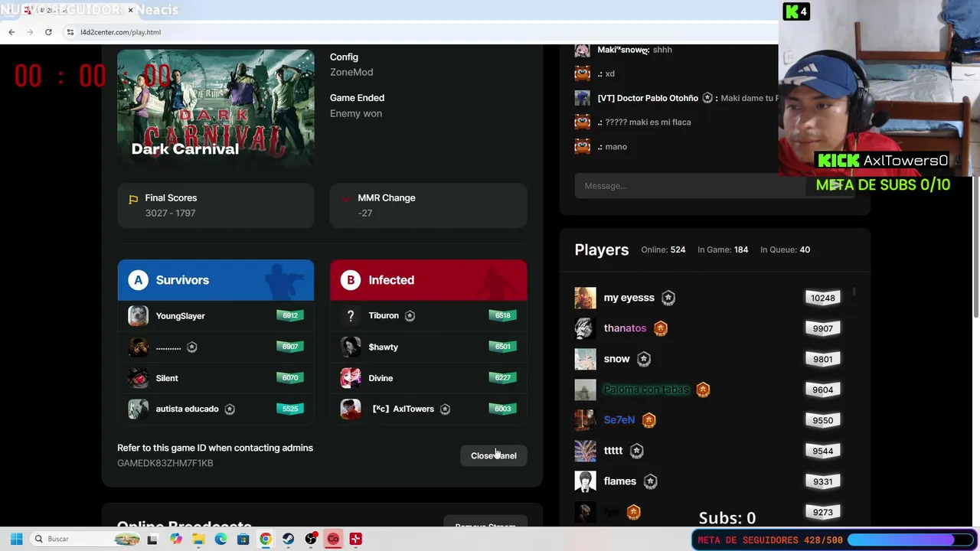Switch to Steam in the taskbar
980x551 pixels.
pyautogui.click(x=288, y=539)
